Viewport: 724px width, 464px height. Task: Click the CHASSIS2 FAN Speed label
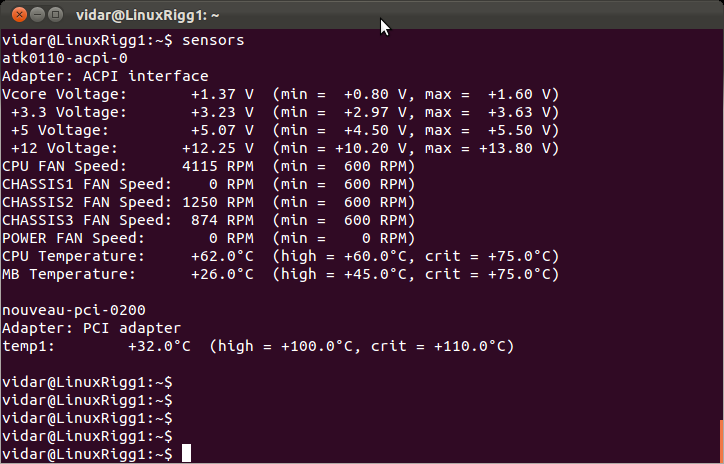87,202
